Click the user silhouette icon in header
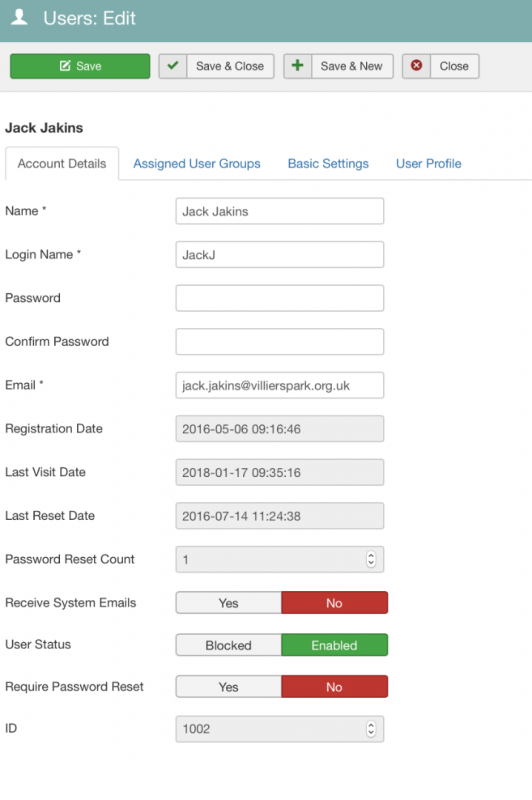 [19, 17]
